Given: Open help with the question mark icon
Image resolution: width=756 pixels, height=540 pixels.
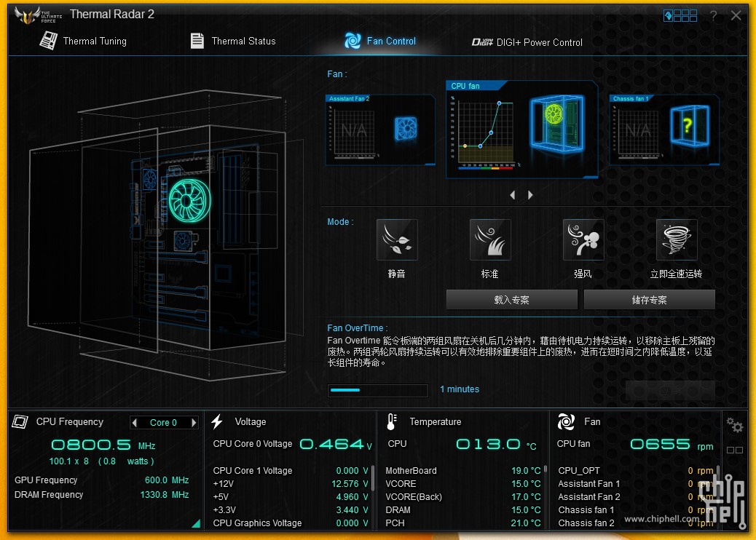Looking at the screenshot, I should click(x=714, y=16).
